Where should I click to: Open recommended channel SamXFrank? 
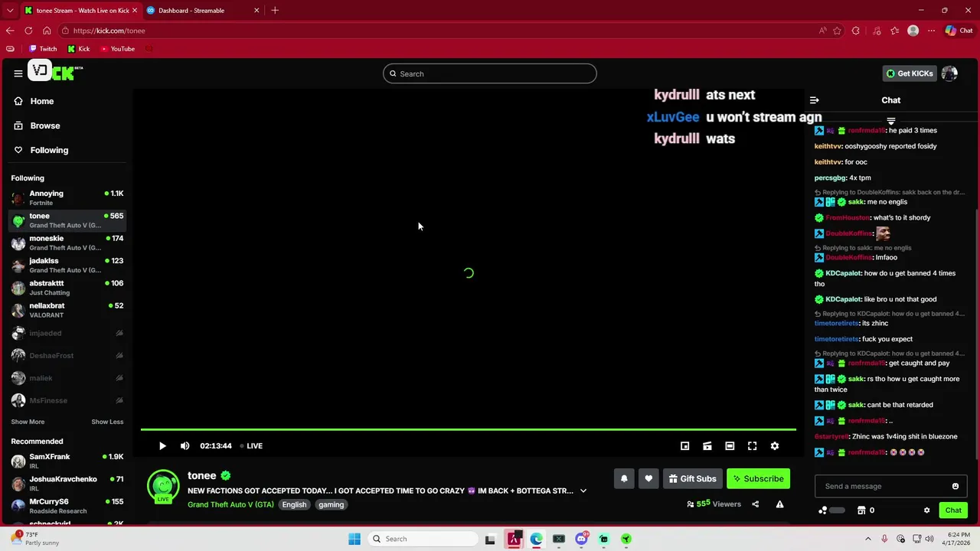[x=67, y=461]
